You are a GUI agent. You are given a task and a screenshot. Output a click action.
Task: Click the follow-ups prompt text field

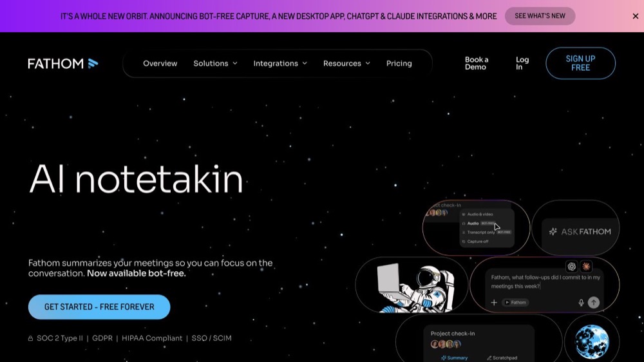[x=545, y=282]
